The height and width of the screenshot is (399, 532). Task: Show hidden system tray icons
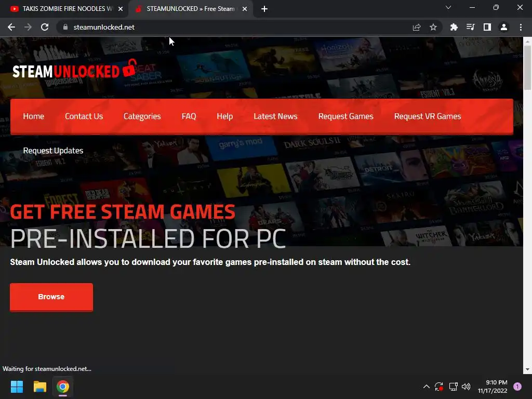click(427, 387)
